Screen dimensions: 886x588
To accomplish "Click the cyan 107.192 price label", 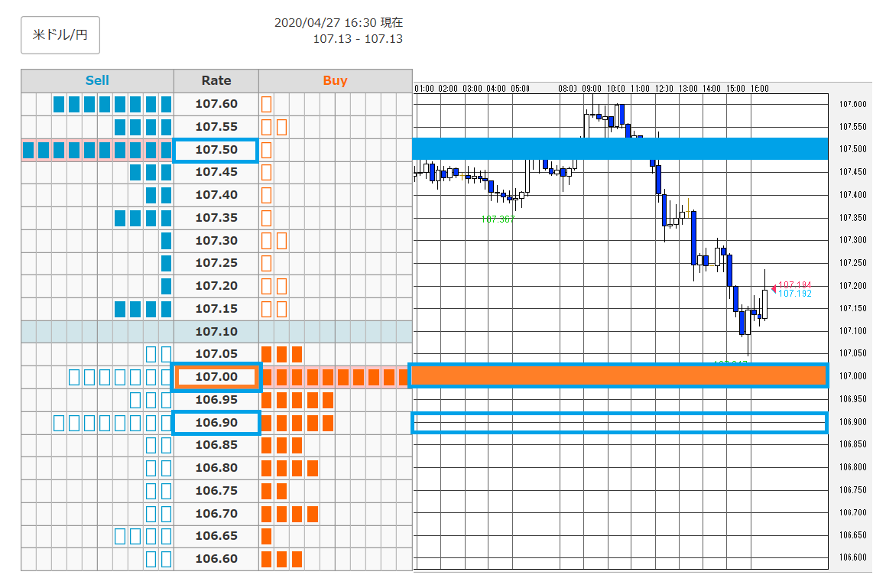I will [x=795, y=294].
